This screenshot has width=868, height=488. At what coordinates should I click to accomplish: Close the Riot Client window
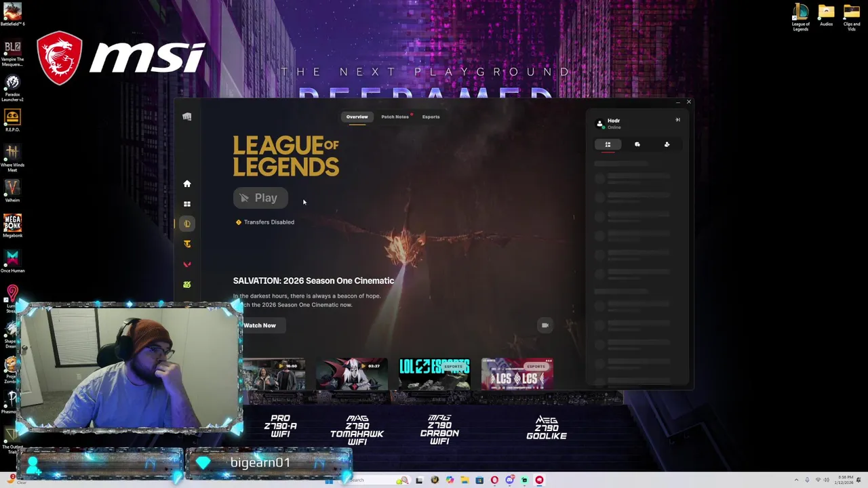tap(688, 102)
